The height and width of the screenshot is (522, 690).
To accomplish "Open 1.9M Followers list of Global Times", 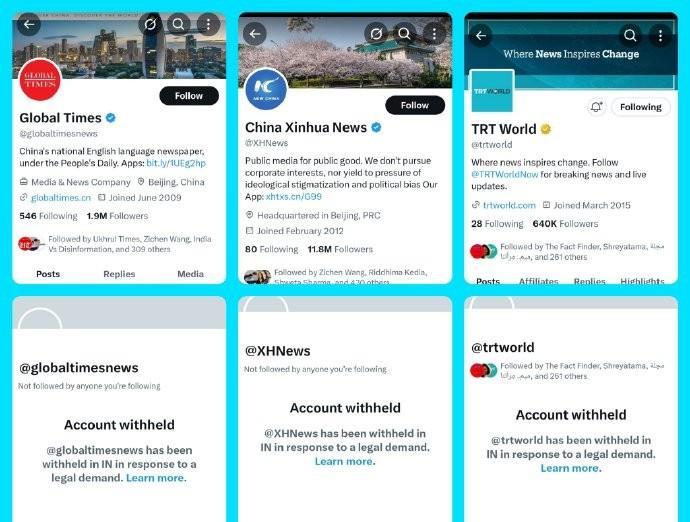I will point(117,216).
